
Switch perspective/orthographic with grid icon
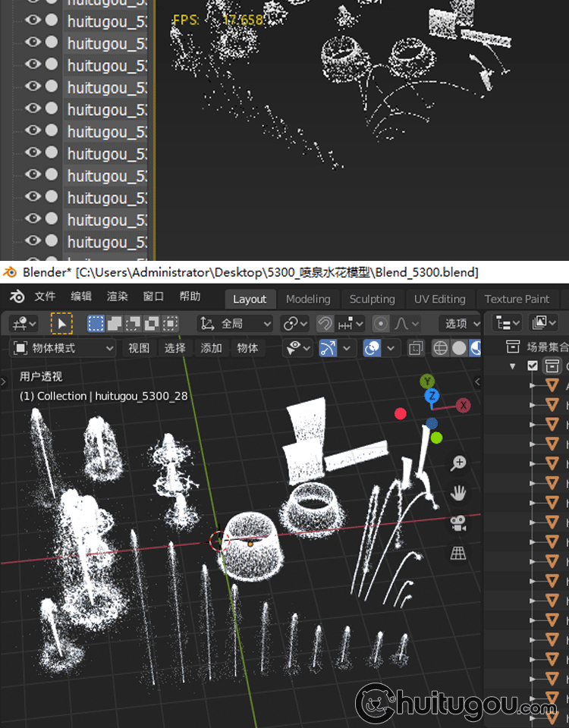(458, 553)
